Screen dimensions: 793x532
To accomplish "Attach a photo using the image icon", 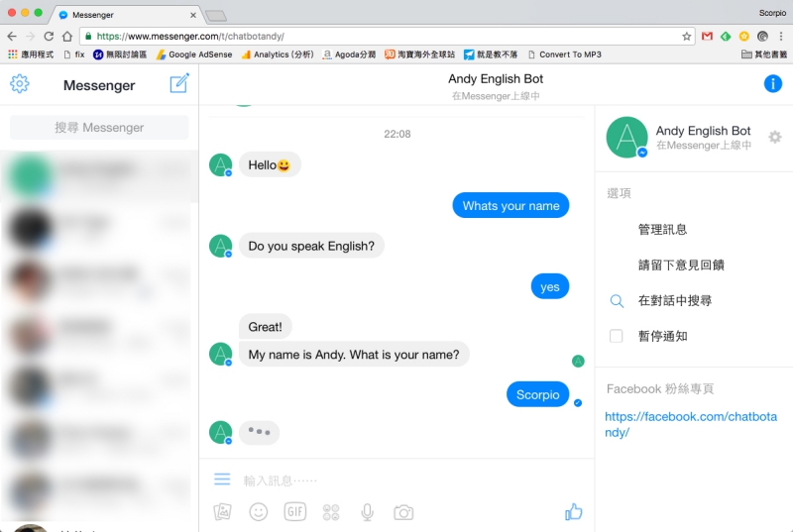I will tap(222, 512).
